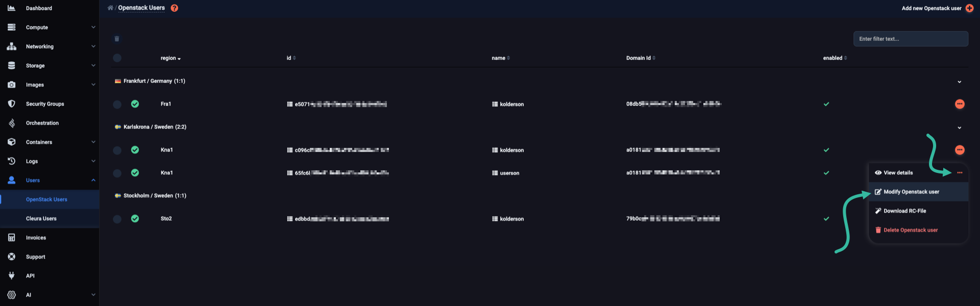Viewport: 980px width, 306px height.
Task: Click Orchestration sidebar label
Action: [x=42, y=123]
